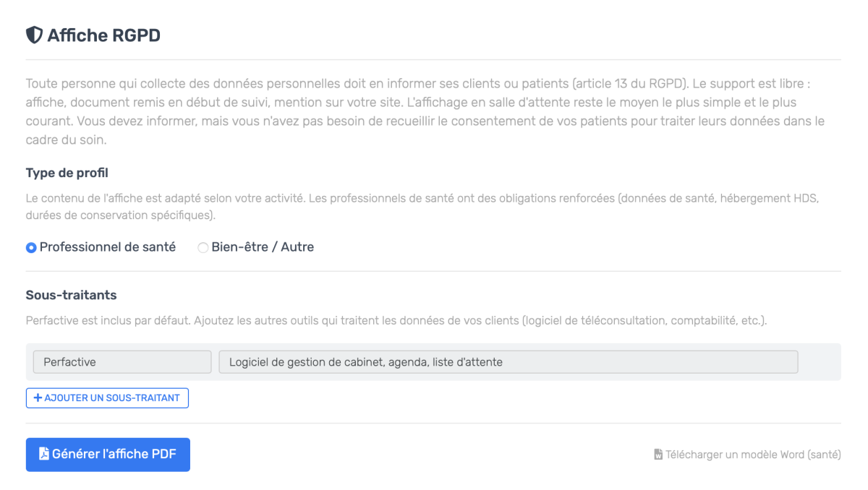Select the Professionnel de santé radio button
The image size is (868, 490).
(31, 248)
